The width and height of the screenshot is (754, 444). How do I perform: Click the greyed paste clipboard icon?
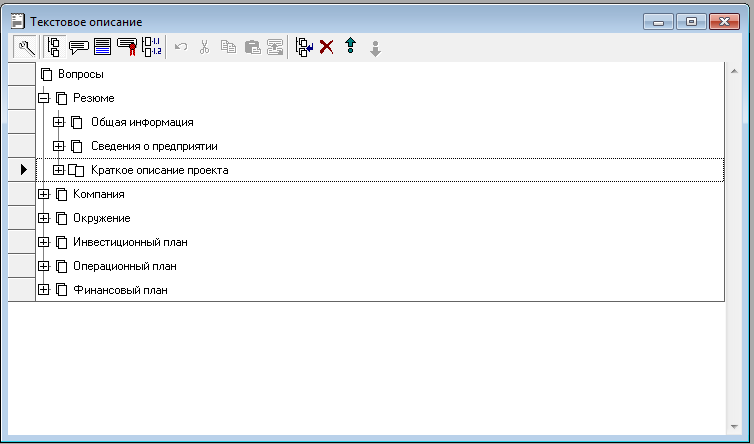(252, 47)
